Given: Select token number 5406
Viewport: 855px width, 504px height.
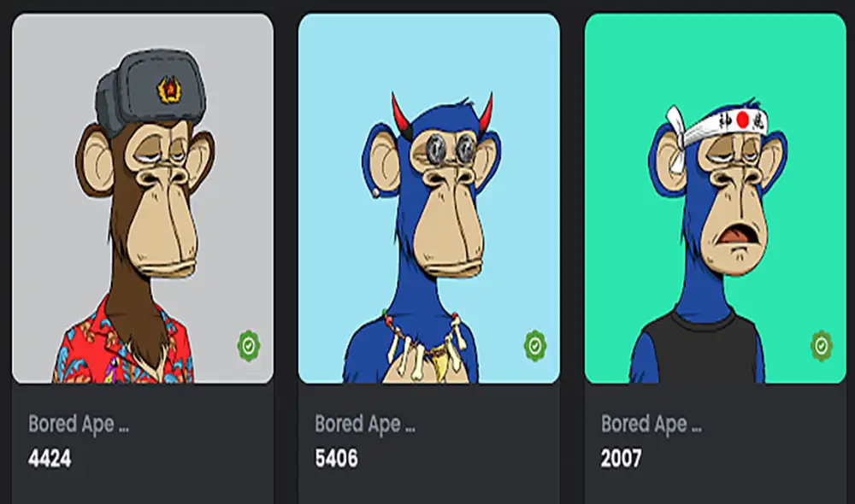Looking at the screenshot, I should [336, 458].
